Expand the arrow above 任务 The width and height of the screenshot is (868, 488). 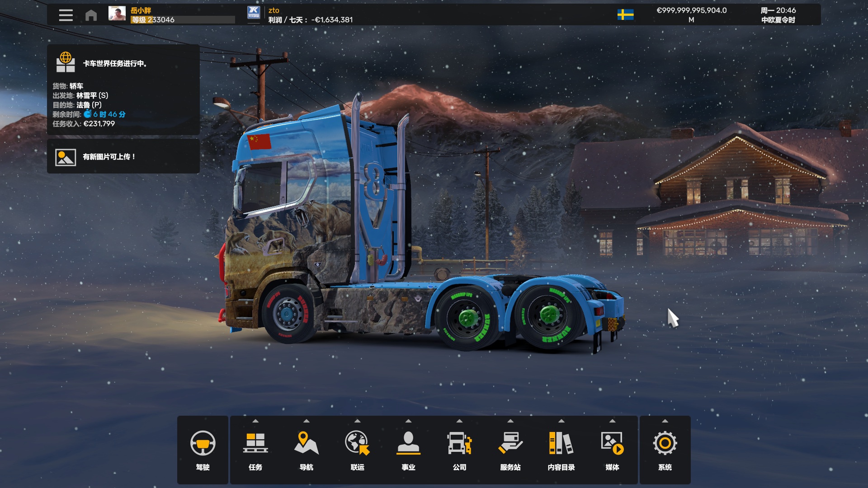pyautogui.click(x=255, y=421)
